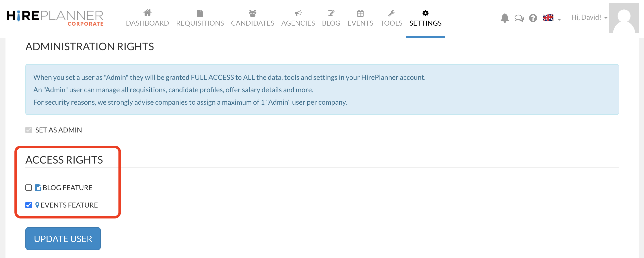Enable the Blog Feature checkbox

click(28, 188)
